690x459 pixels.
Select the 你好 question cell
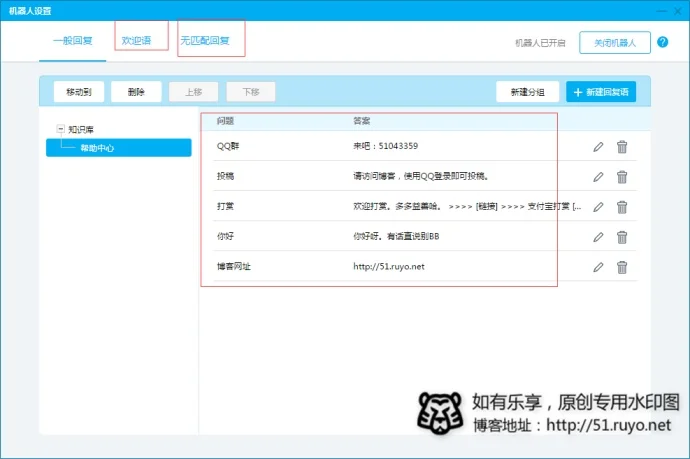225,236
